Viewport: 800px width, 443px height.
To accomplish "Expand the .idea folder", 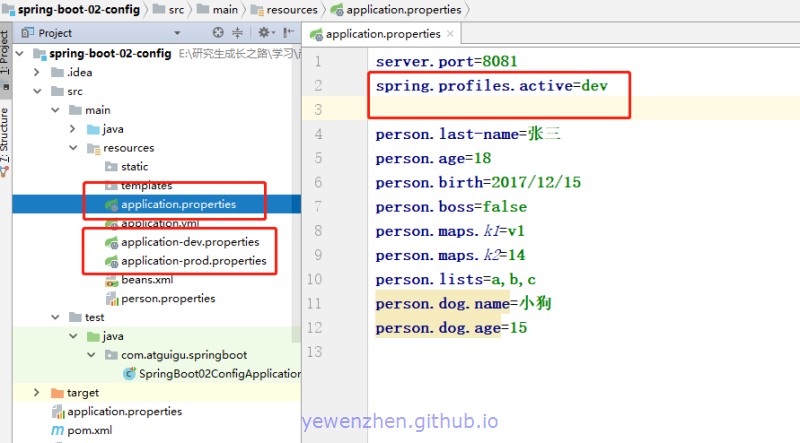I will (39, 72).
